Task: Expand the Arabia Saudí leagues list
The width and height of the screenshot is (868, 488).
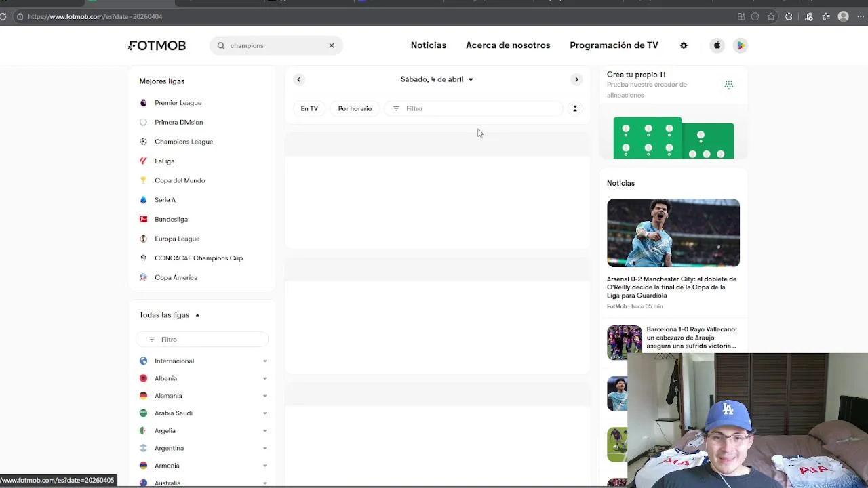Action: pos(264,413)
